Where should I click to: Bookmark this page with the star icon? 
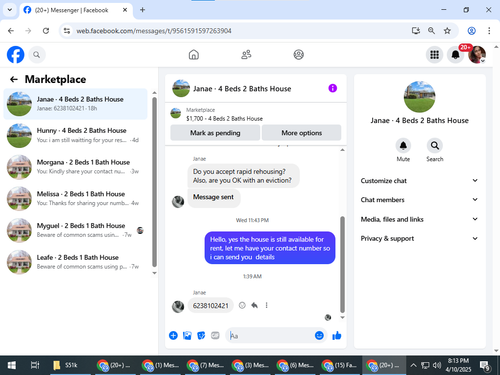coord(447,31)
